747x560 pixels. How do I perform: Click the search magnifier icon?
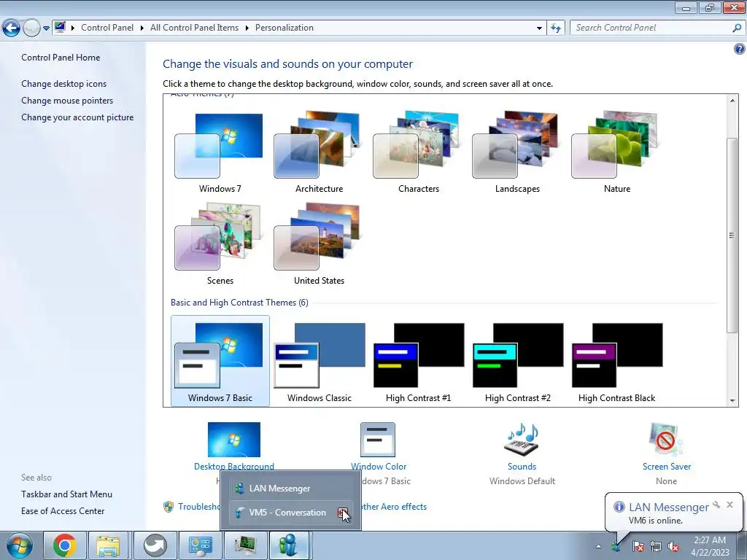point(737,28)
